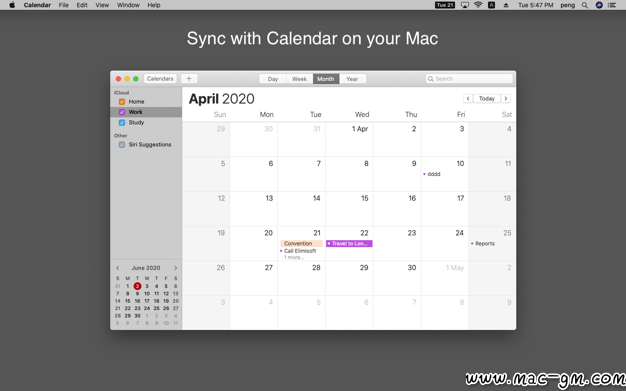Open the Edit menu
Screen dimensions: 626x391
point(82,5)
